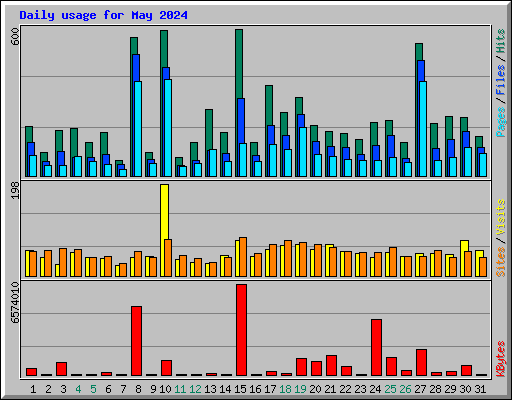Click day label '30' on the x-axis

(x=465, y=389)
